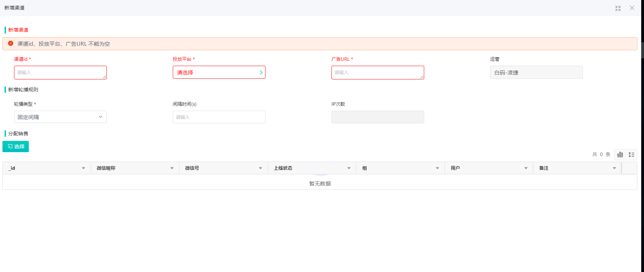Click the 渠道id input field
Viewport: 644px width, 272px height.
tap(60, 72)
